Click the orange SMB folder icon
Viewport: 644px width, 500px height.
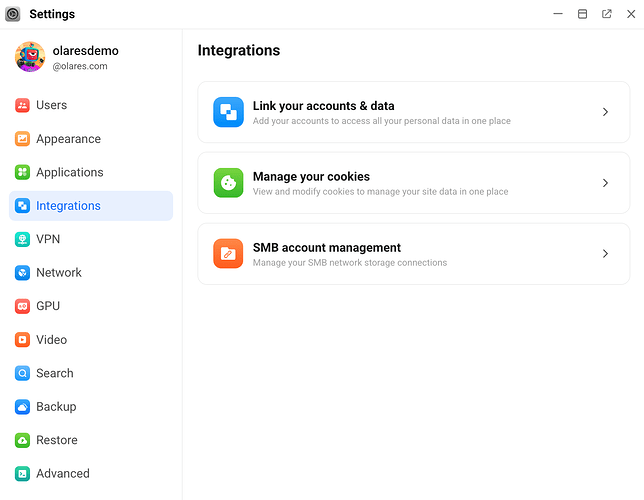click(228, 254)
